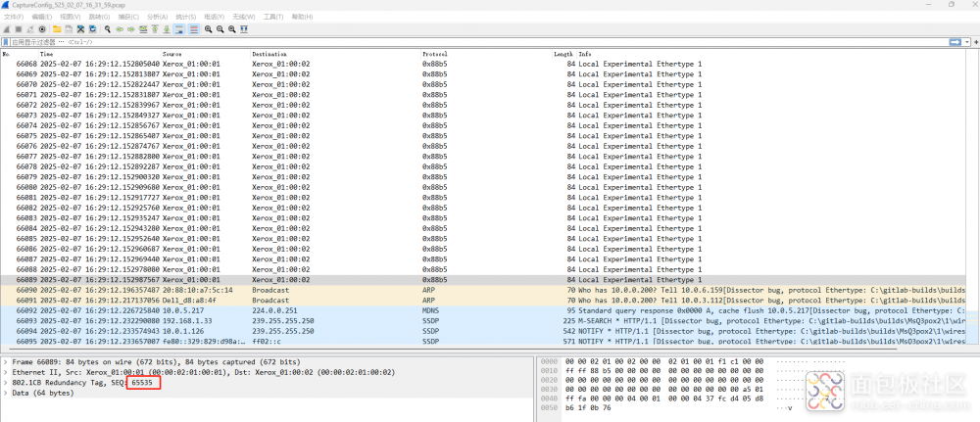Click the packet list vertical scrollbar
This screenshot has height=422, width=980.
coord(972,197)
